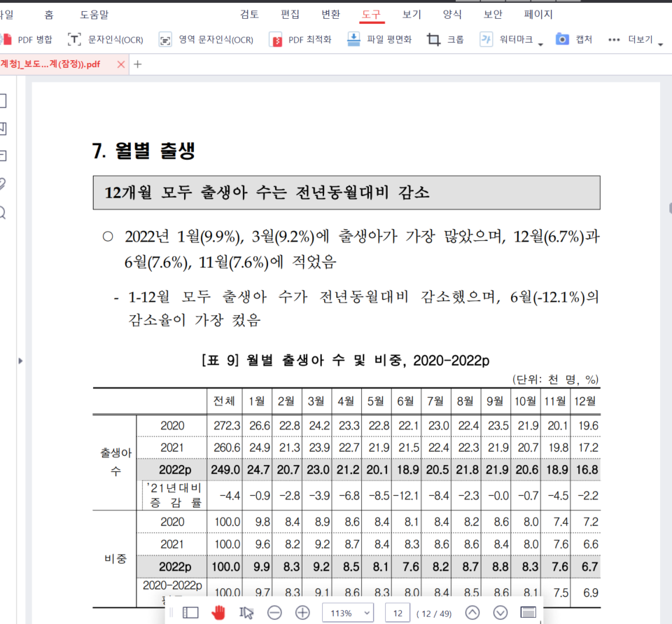Zoom out with the minus button
This screenshot has width=672, height=624.
[274, 612]
